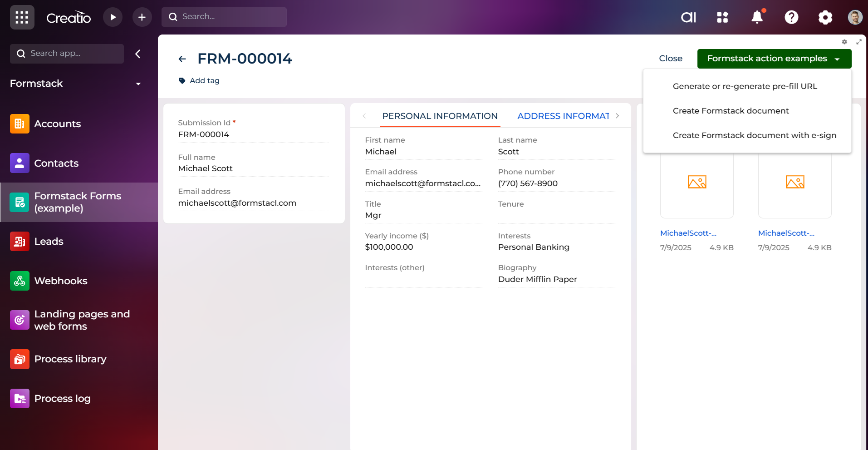
Task: Switch to the Personal Information tab
Action: coord(440,116)
